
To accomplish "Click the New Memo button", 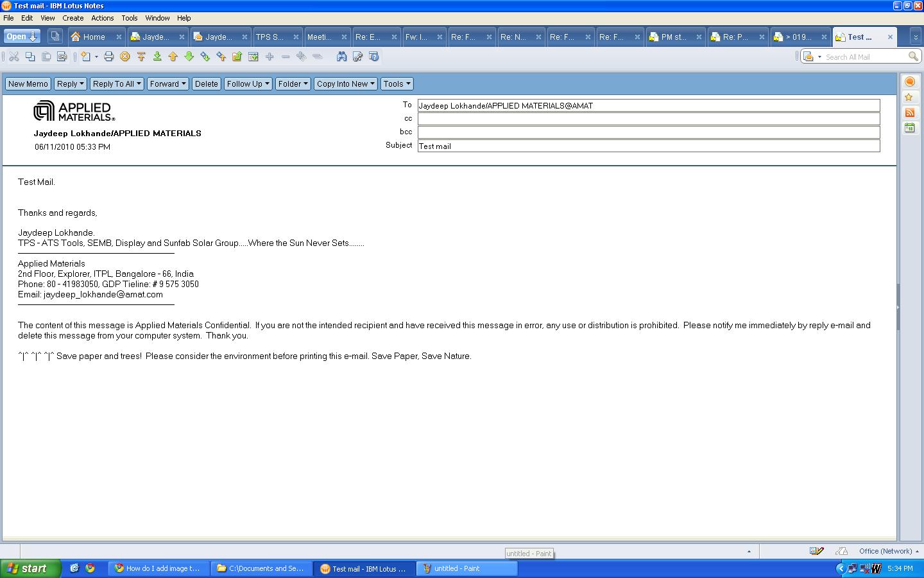I will pyautogui.click(x=28, y=83).
